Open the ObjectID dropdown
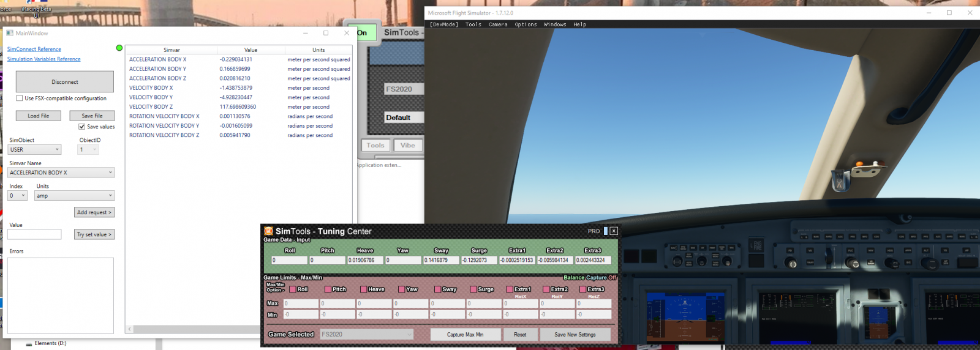 88,150
